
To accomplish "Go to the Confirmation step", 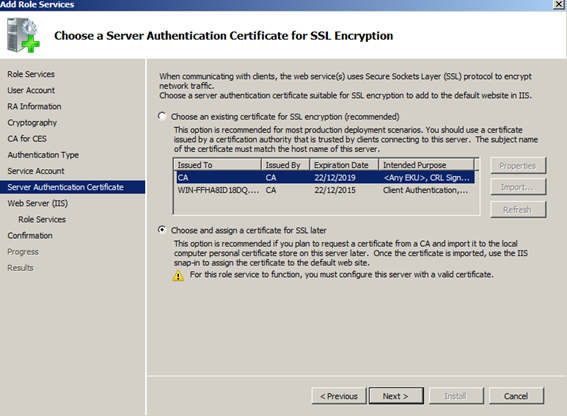I will [x=30, y=235].
